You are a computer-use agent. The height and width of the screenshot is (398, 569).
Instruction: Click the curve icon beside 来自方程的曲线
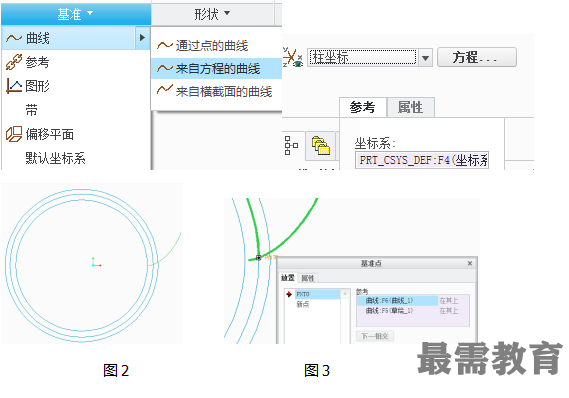(164, 68)
